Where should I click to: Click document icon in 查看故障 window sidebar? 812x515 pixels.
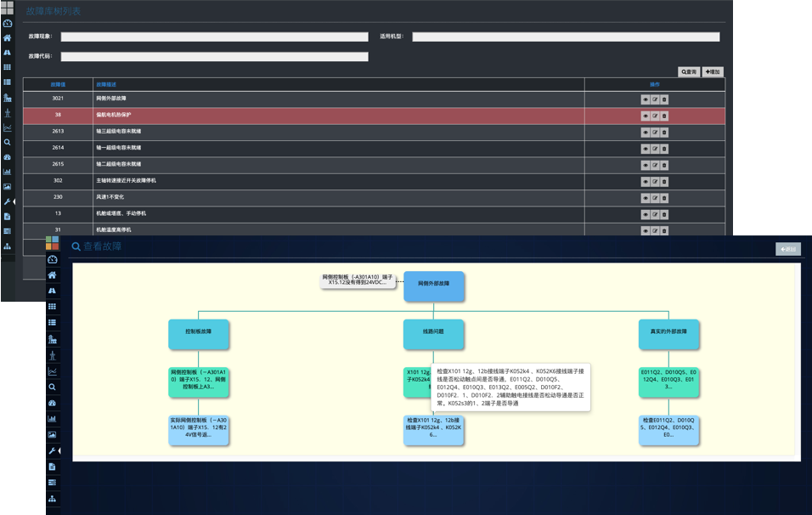(53, 467)
